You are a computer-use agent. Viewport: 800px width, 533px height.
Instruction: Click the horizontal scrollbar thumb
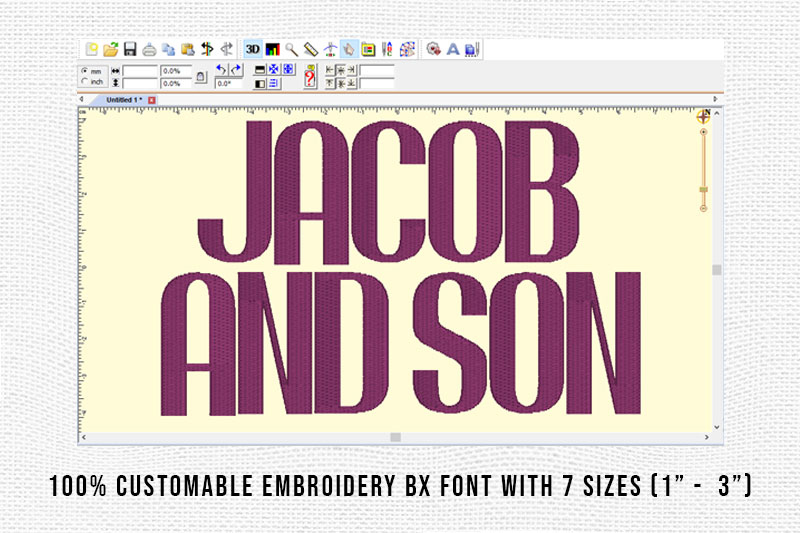(395, 437)
